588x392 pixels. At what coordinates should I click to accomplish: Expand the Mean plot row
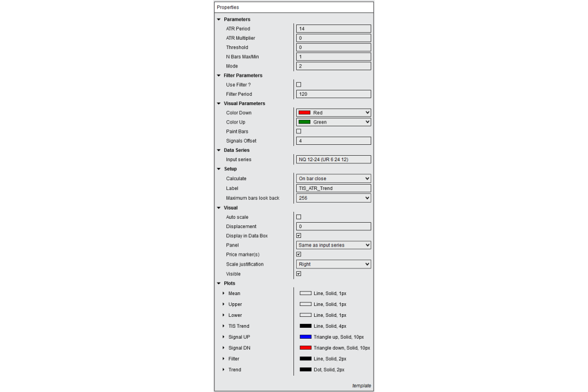click(224, 293)
